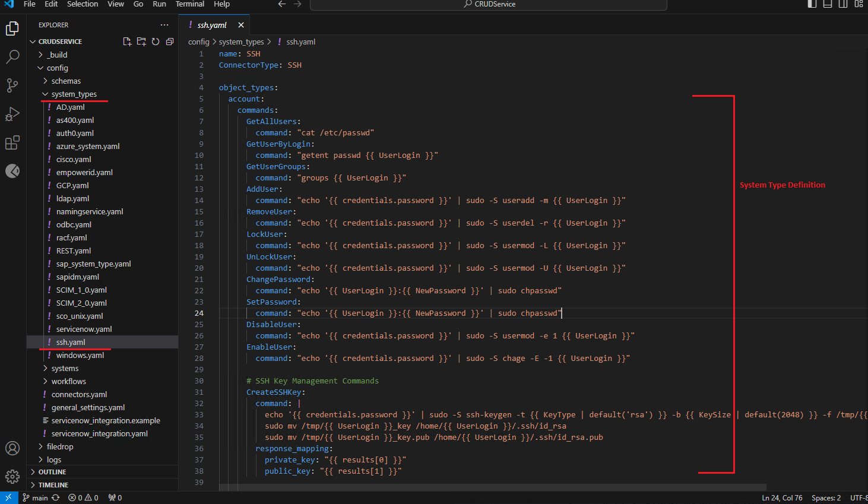
Task: Open servicenow.yaml file
Action: point(102,329)
